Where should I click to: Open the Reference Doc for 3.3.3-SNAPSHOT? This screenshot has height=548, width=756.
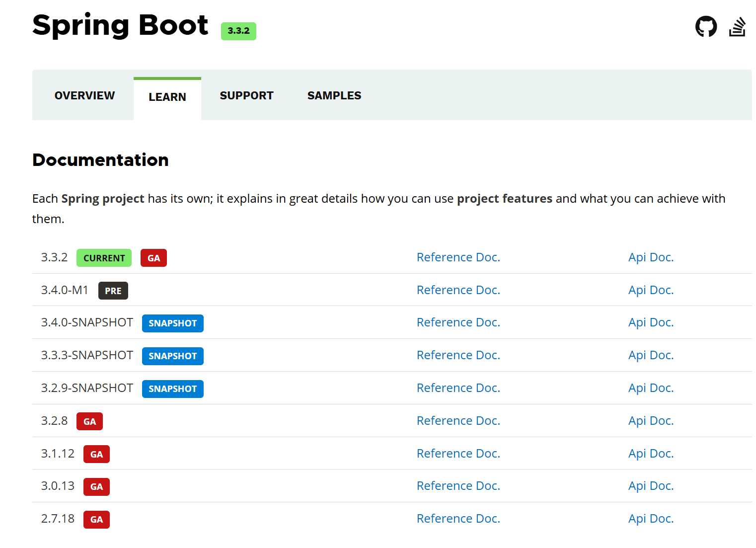pyautogui.click(x=458, y=355)
